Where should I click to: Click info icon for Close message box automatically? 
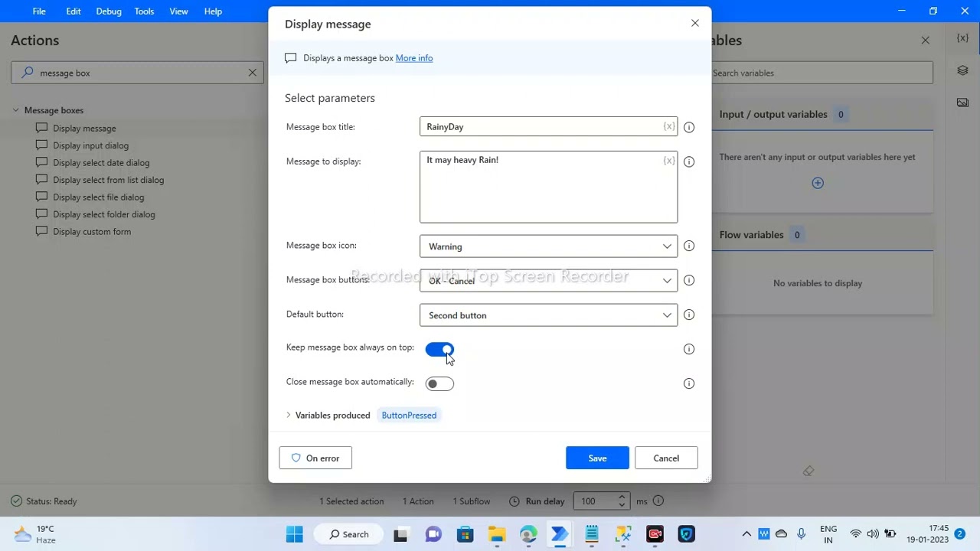[x=689, y=384]
